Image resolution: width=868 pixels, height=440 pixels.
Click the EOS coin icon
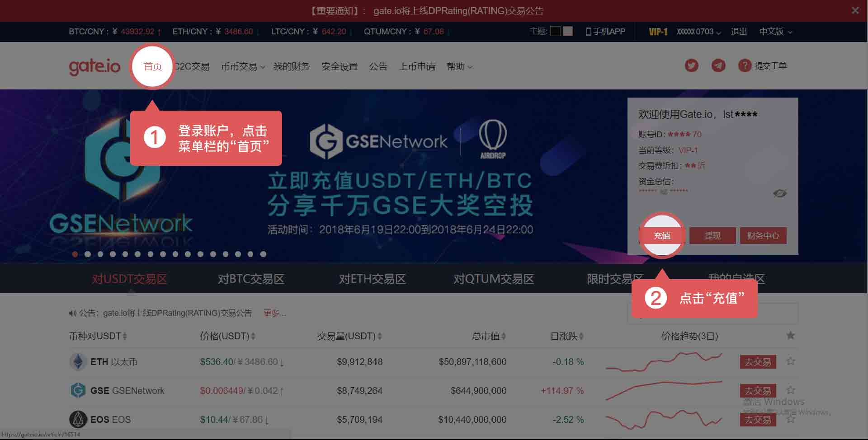78,419
